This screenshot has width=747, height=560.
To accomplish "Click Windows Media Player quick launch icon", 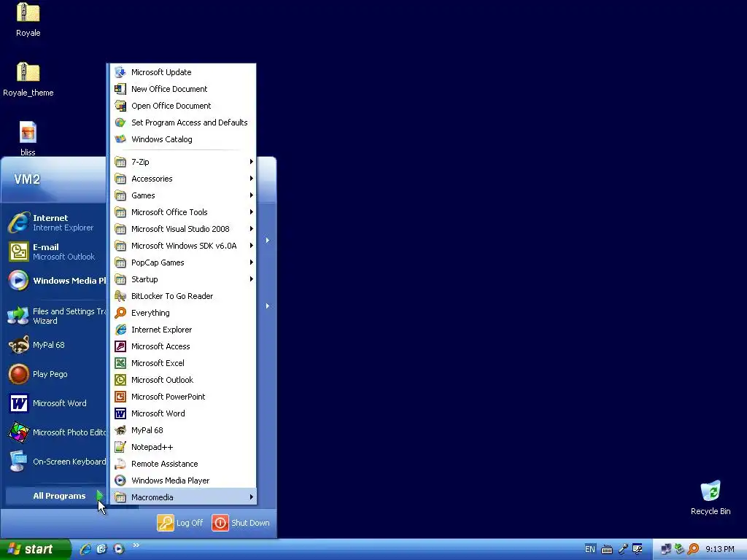I will pos(119,549).
